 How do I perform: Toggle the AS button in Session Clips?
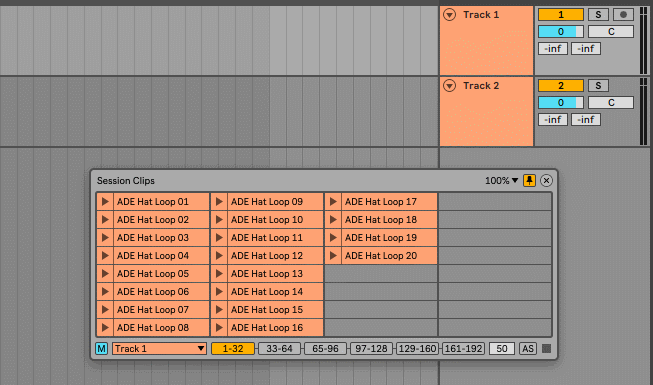pos(528,348)
